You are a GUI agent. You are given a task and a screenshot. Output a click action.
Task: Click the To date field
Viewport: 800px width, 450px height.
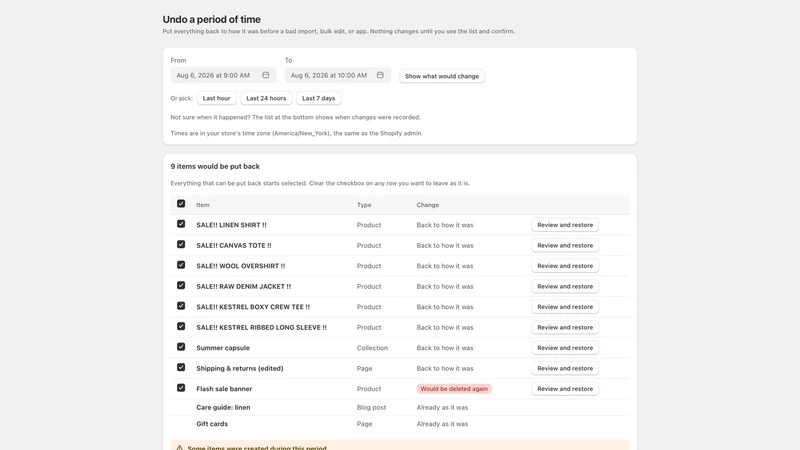coord(338,75)
